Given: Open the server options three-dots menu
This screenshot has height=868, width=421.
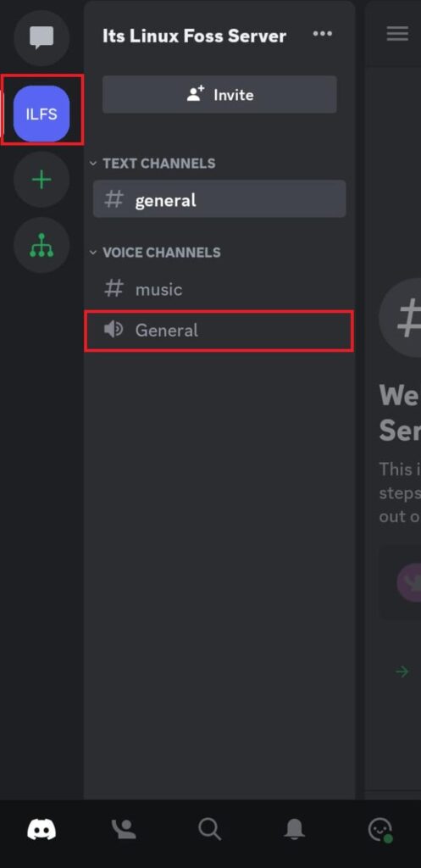Looking at the screenshot, I should [x=323, y=34].
